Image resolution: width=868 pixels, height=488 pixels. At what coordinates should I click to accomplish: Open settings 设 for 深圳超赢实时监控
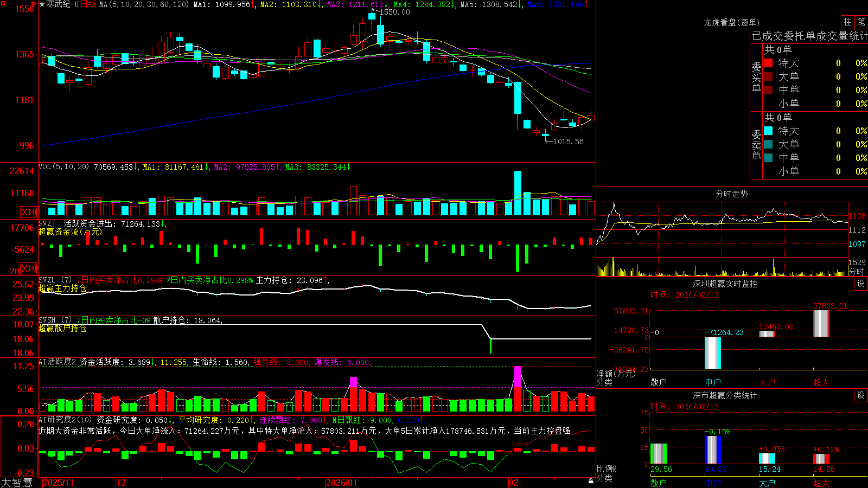[861, 284]
